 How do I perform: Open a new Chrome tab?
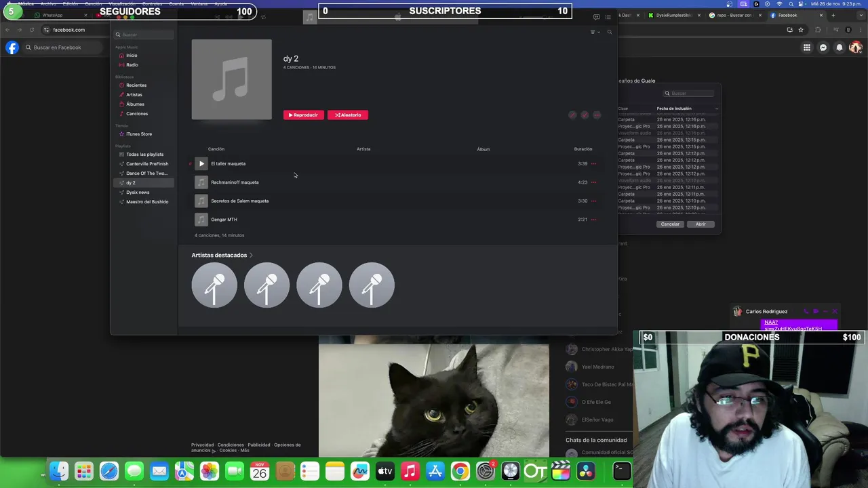pos(834,15)
